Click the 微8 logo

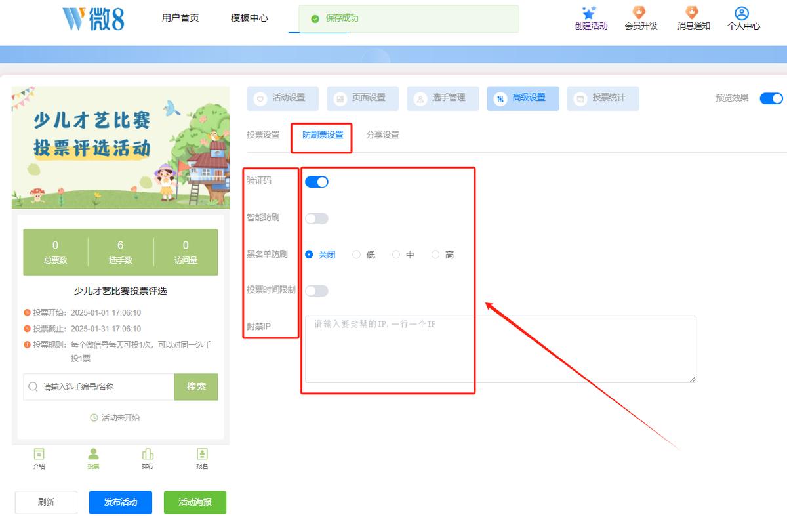pyautogui.click(x=93, y=18)
